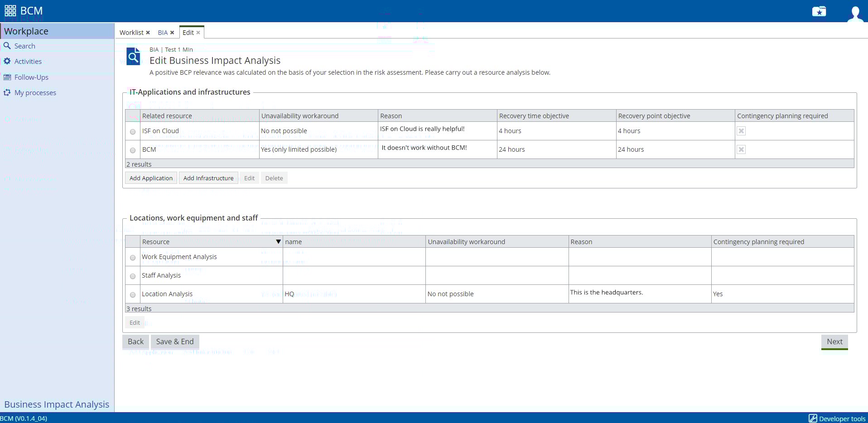Click the 'ISF on Cloud' cell
Screen dimensions: 868x423
(x=200, y=131)
